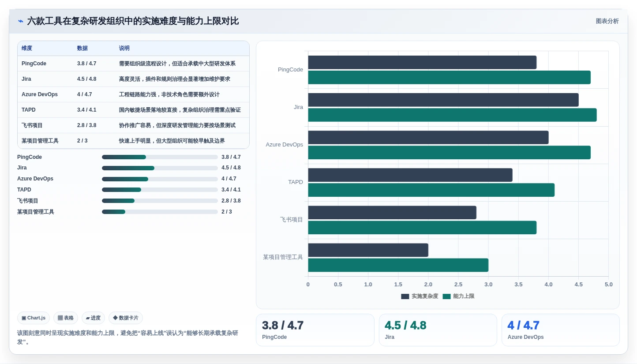The image size is (637, 364).
Task: Click the 3.4 / 4.1 table value
Action: [87, 110]
